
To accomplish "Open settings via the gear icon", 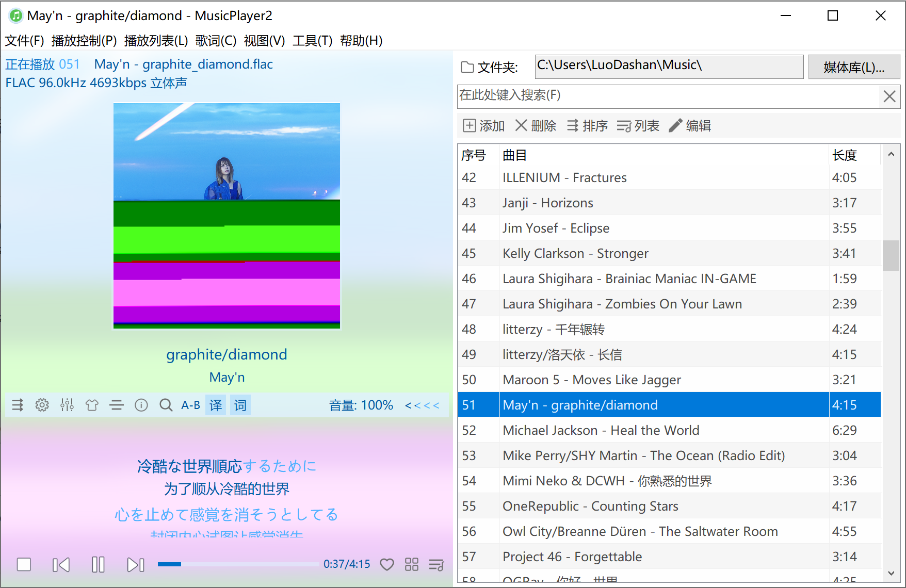I will tap(42, 405).
